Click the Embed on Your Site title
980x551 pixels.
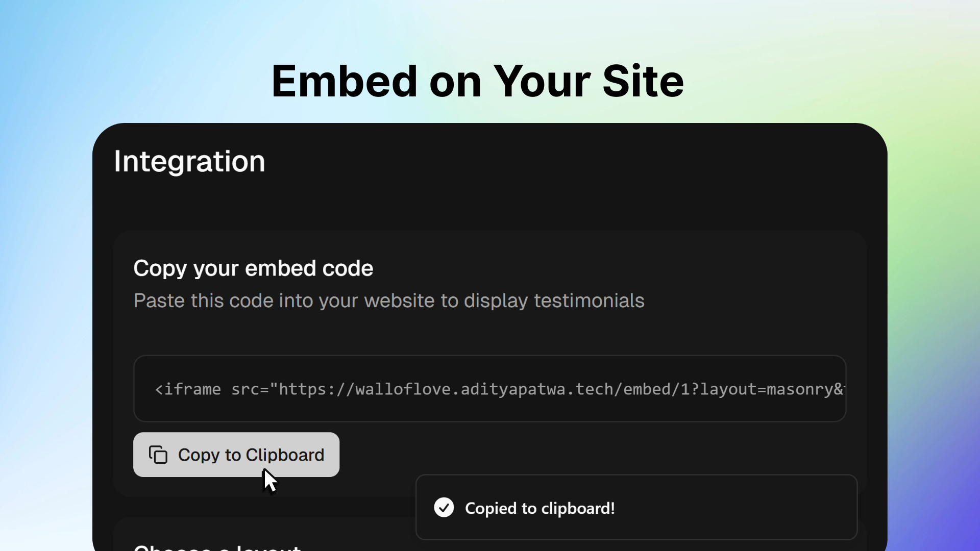tap(478, 81)
